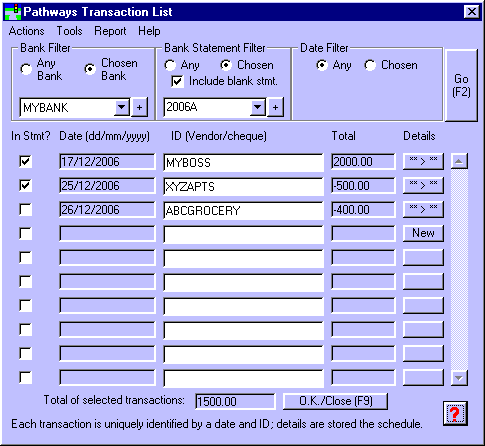Click the 1500.00 selected total field
485x446 pixels.
(x=235, y=401)
